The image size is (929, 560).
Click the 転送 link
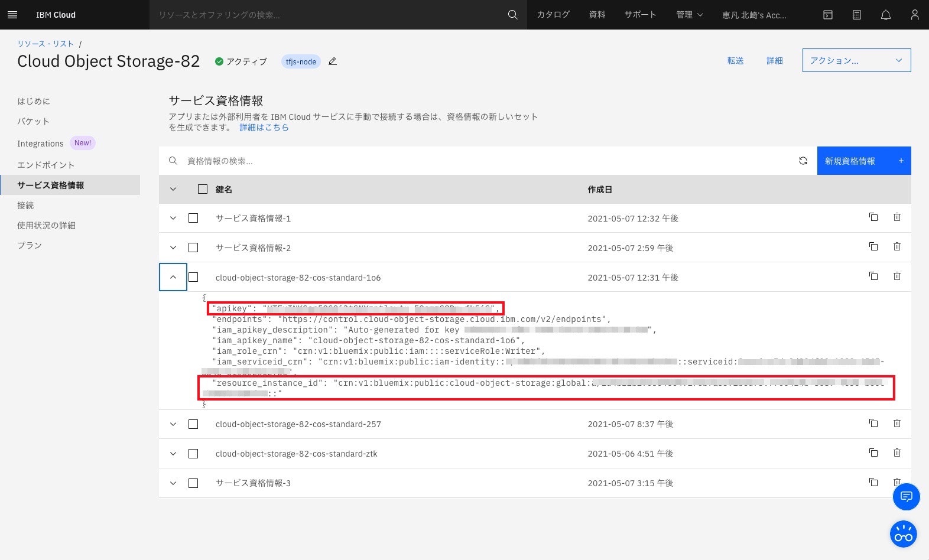pos(735,60)
